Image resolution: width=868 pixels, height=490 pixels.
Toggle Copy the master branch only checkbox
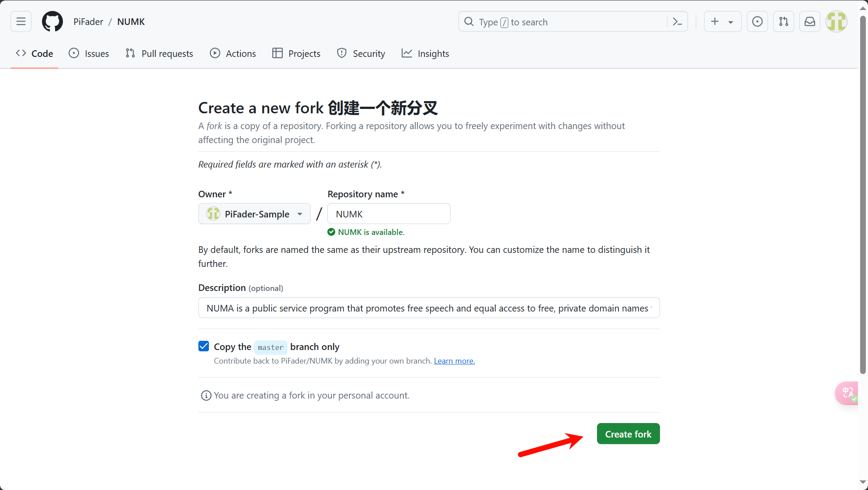[204, 346]
